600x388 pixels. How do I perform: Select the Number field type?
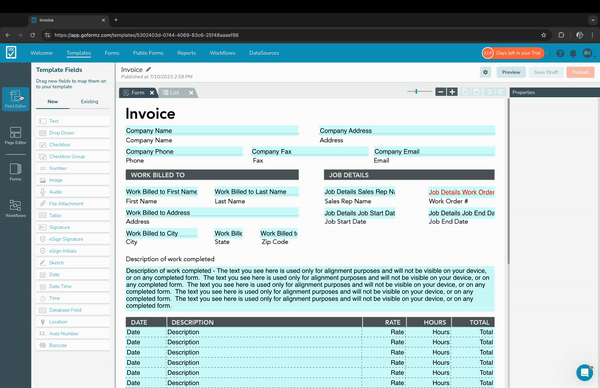point(73,168)
